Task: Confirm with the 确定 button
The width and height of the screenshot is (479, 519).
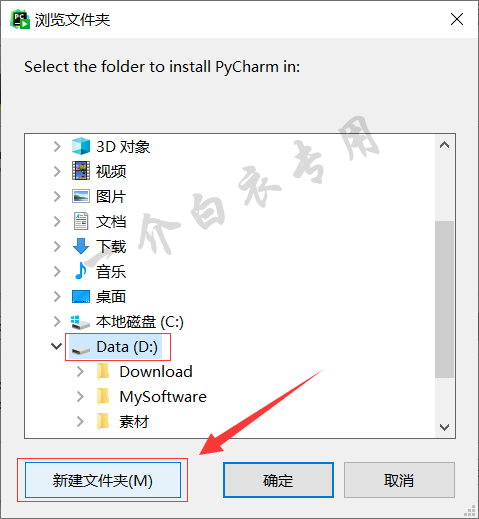Action: coord(278,480)
